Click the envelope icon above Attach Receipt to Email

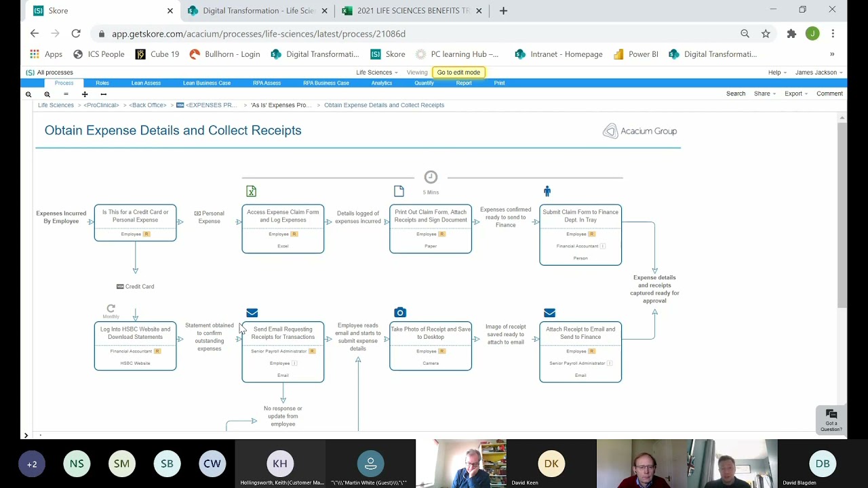pos(549,312)
